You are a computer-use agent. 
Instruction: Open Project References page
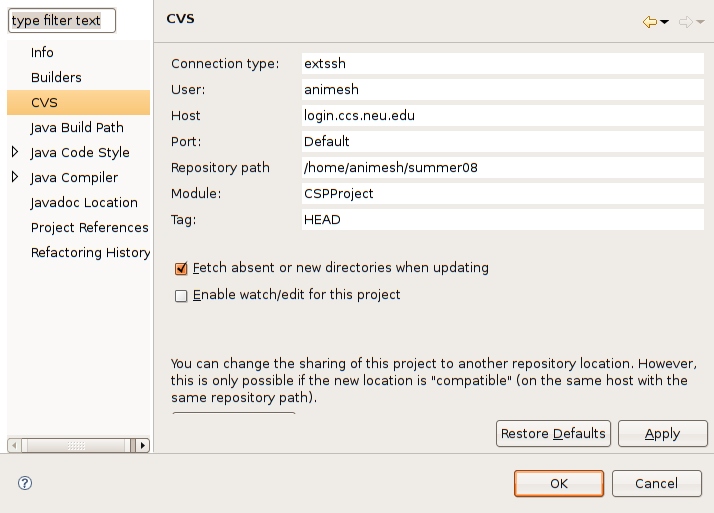89,227
